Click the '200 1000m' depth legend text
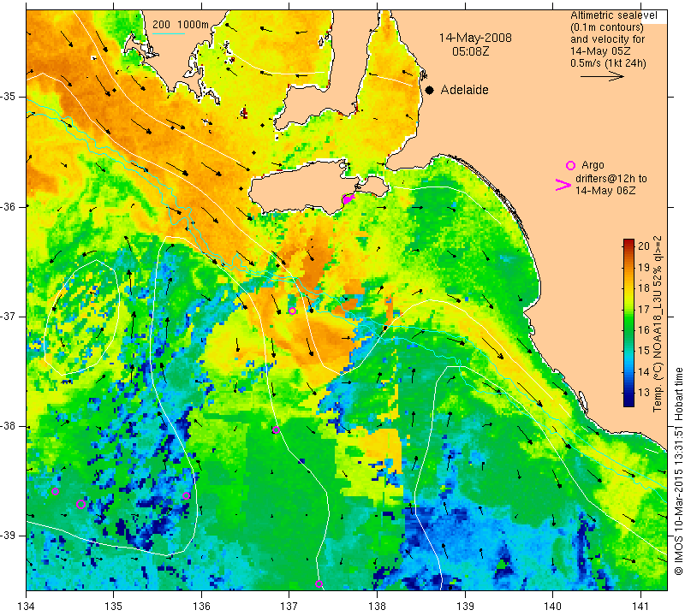685x616 pixels. pos(181,25)
